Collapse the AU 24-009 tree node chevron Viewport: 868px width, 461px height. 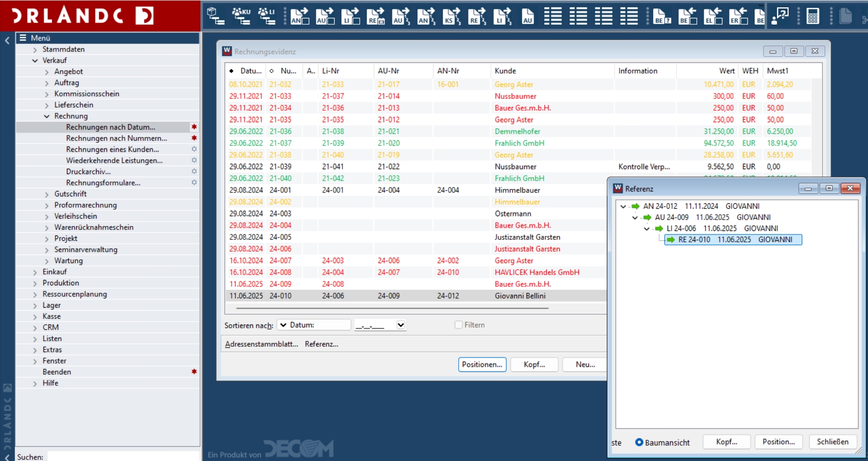click(x=635, y=218)
